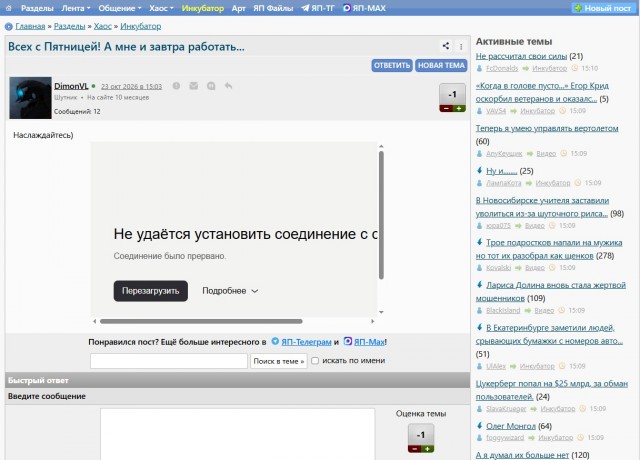Click the green plus under Оценка темы
The width and height of the screenshot is (640, 460).
click(427, 449)
